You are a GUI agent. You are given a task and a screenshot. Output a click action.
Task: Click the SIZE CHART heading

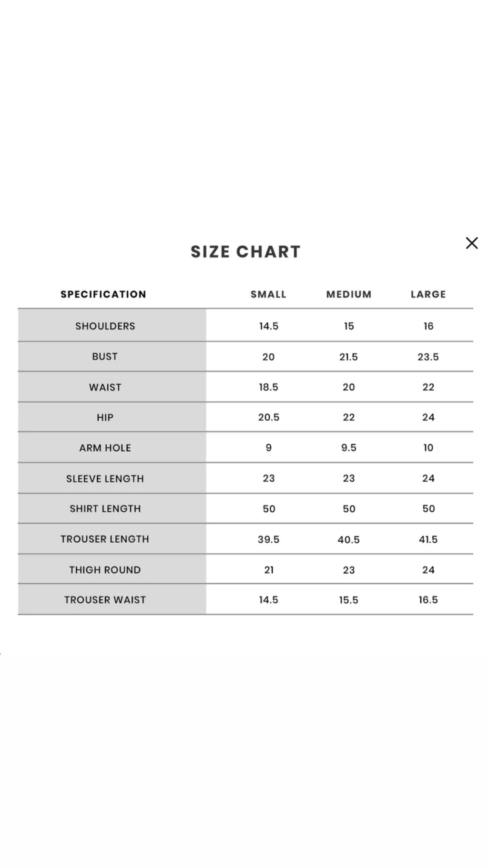(245, 252)
